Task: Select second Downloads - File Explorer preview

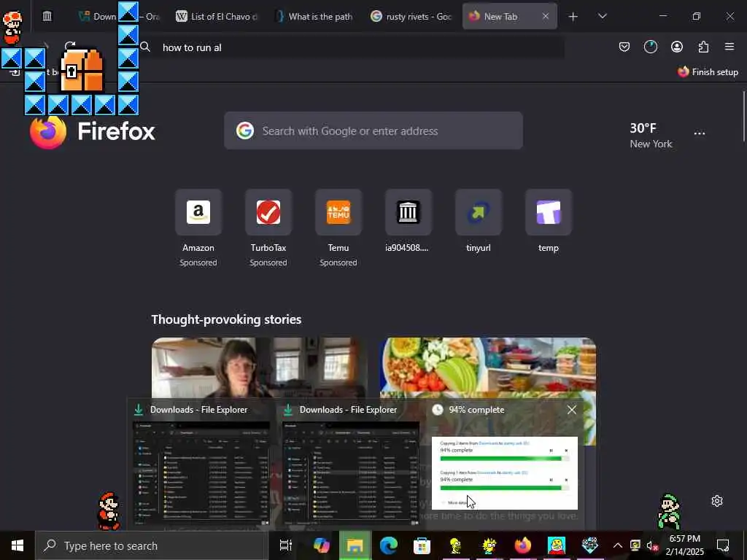Action: [x=351, y=464]
